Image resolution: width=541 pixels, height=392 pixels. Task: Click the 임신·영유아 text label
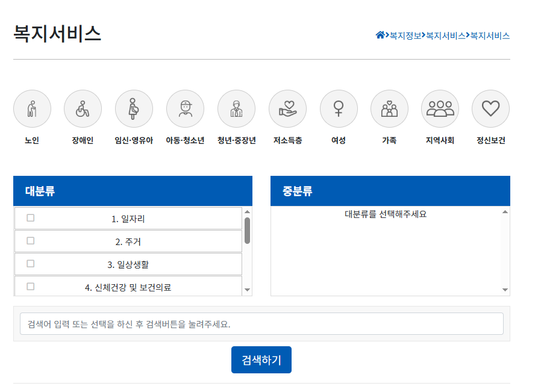coord(134,140)
